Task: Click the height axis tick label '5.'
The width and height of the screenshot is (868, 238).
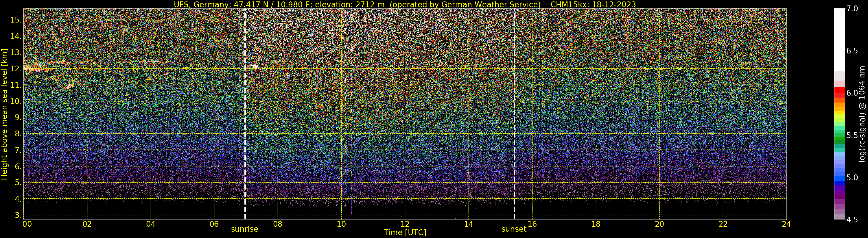Action: [18, 183]
